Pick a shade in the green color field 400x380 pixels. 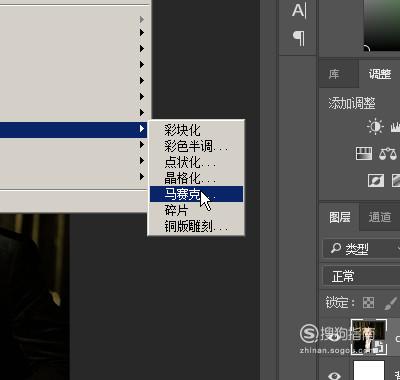click(382, 25)
